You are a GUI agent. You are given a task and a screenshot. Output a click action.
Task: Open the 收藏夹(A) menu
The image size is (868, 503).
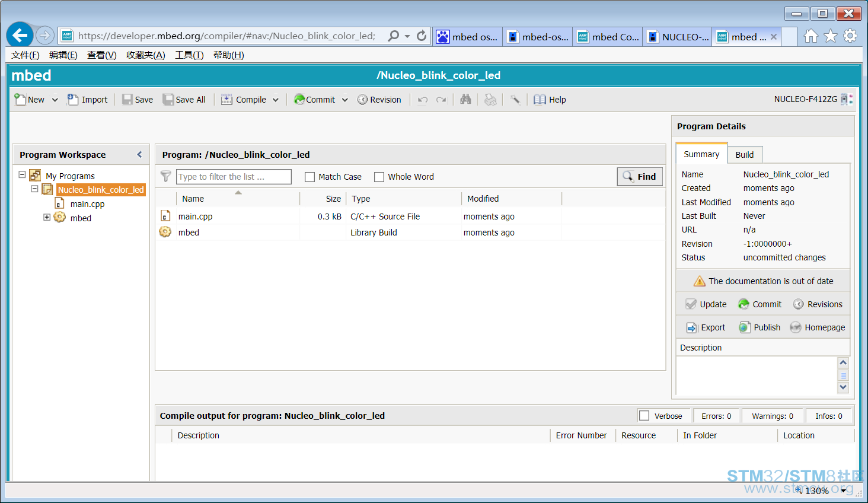146,55
